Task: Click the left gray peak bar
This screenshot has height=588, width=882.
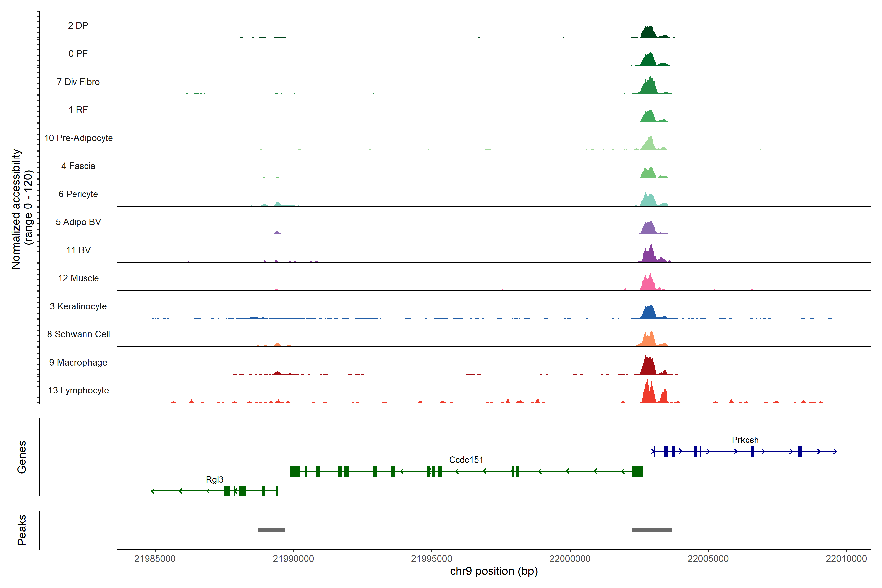Action: coord(271,530)
